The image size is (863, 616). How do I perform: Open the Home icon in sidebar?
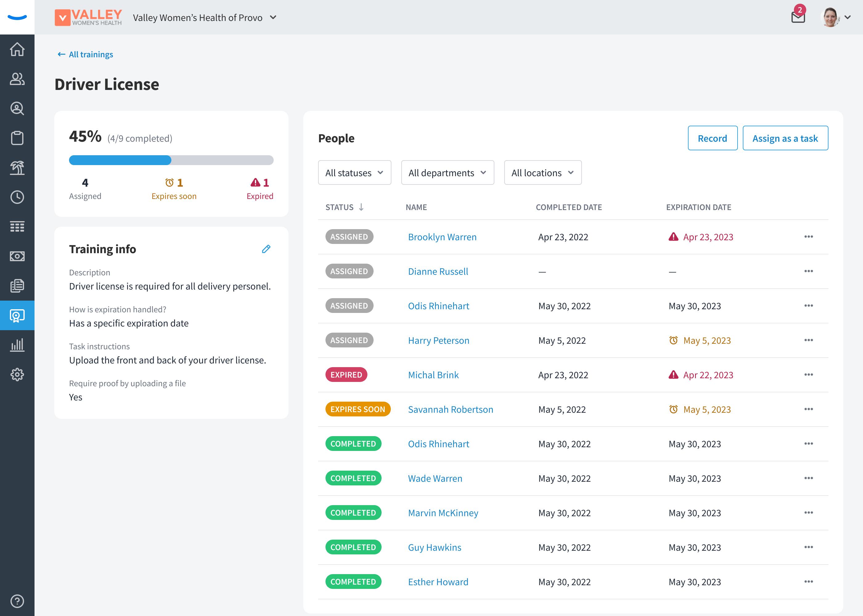point(17,49)
